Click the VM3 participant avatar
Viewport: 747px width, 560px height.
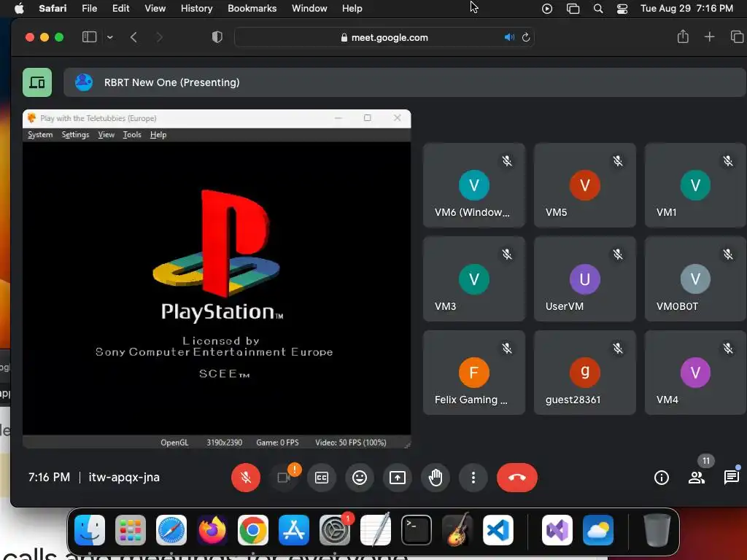click(474, 279)
